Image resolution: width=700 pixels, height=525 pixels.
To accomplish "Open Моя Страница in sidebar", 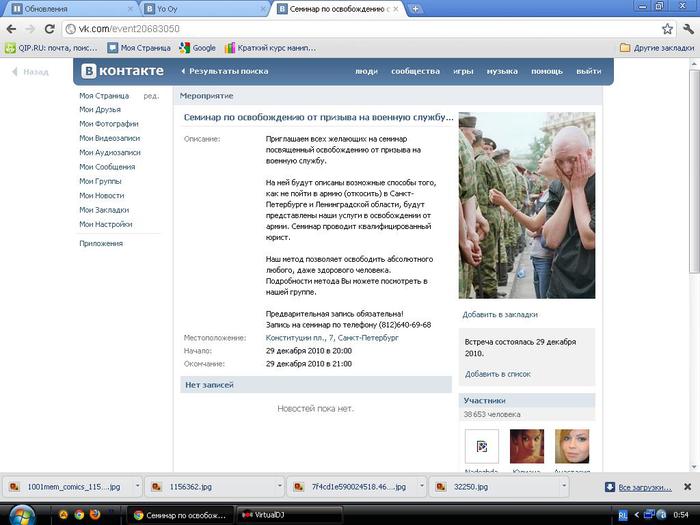I will (104, 96).
